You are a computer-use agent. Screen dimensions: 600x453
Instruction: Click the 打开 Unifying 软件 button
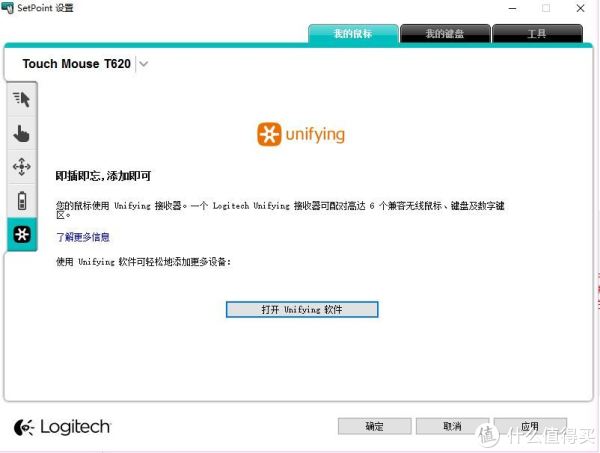pos(302,310)
